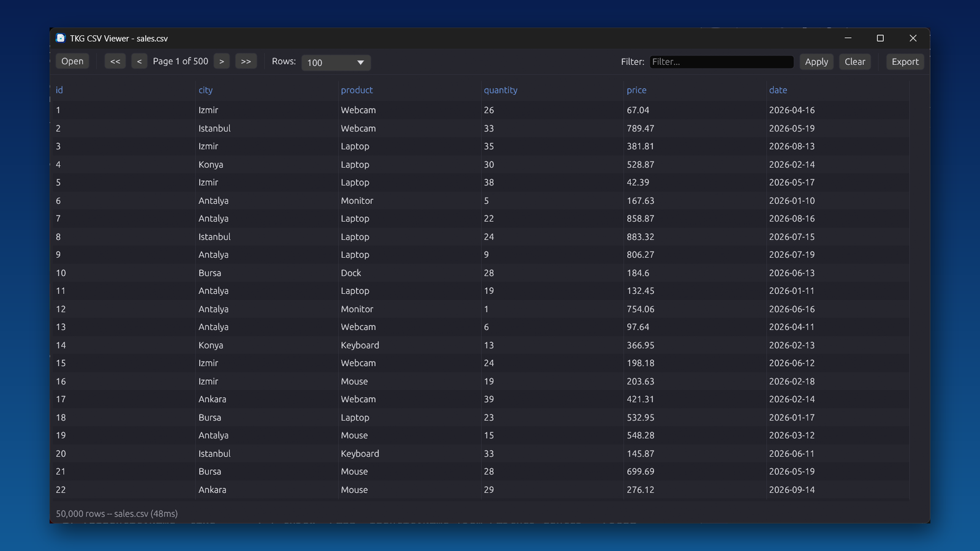
Task: Sort by the city column header
Action: 206,90
